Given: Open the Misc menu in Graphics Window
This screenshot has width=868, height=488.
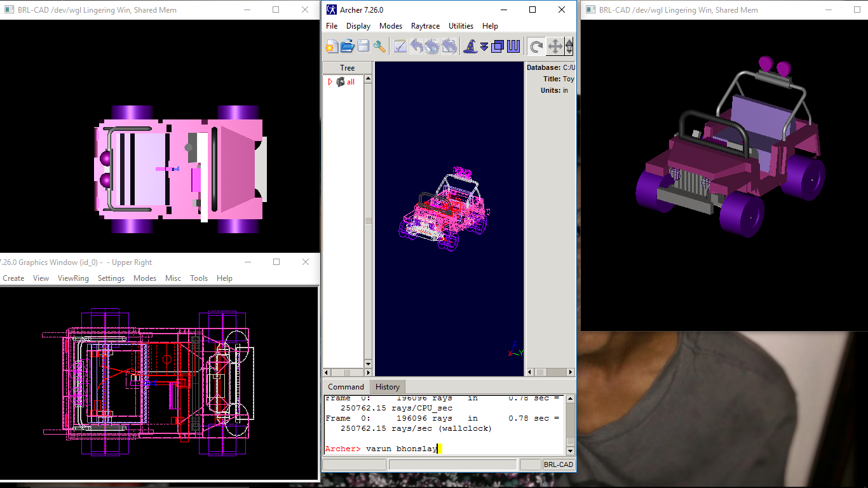Looking at the screenshot, I should pyautogui.click(x=173, y=278).
